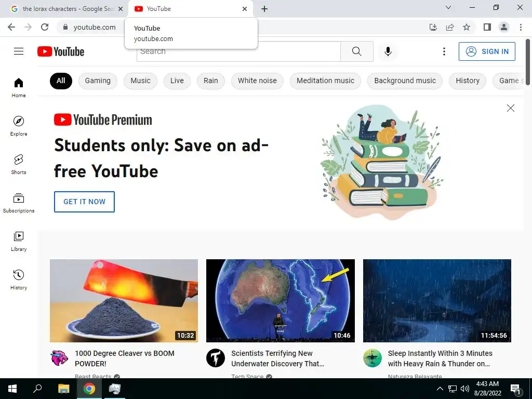532x399 pixels.
Task: Select the Music filter chip
Action: (140, 81)
